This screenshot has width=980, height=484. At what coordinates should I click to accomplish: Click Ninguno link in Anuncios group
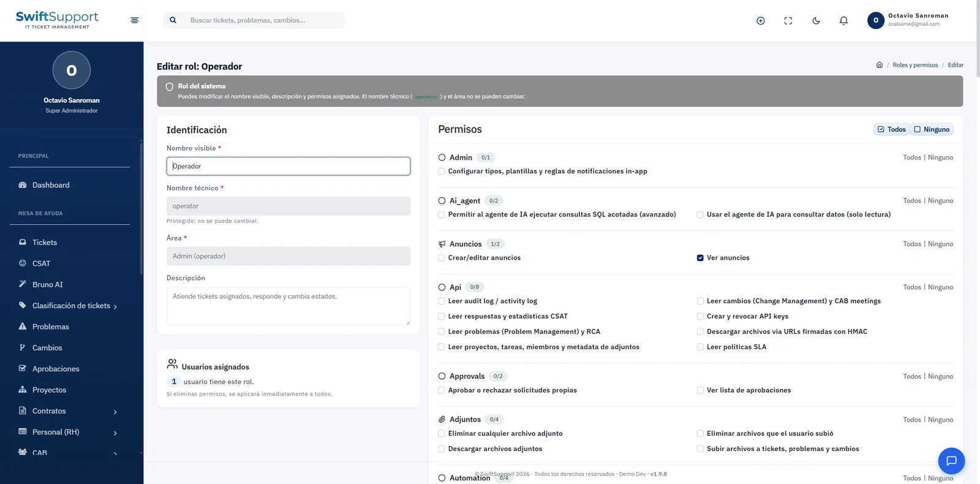940,244
